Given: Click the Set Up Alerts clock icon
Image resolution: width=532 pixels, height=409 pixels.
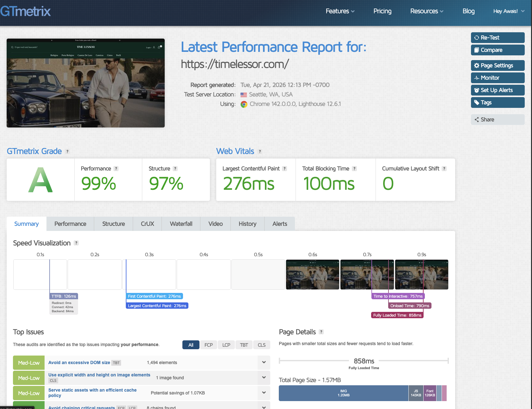Looking at the screenshot, I should point(476,90).
